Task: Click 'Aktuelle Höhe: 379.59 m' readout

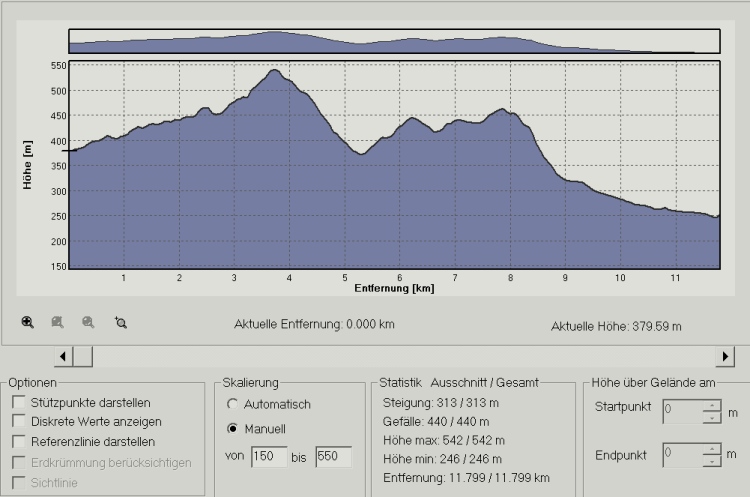Action: point(616,327)
